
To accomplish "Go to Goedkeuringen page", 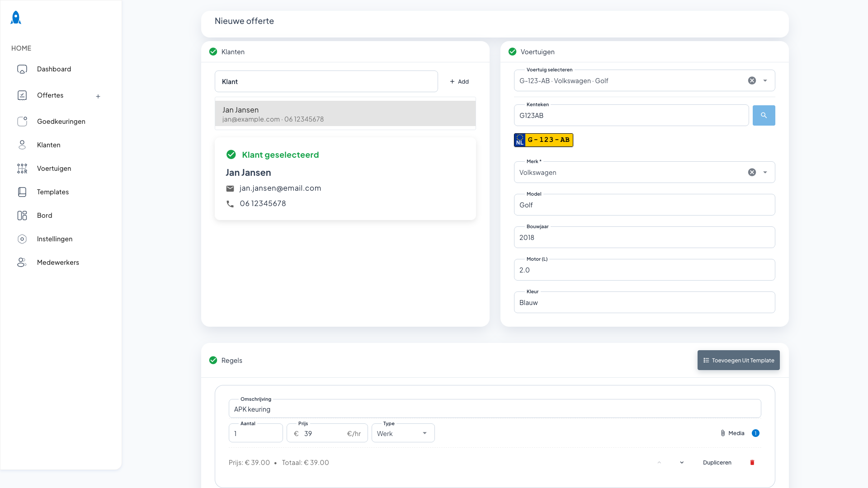I will 61,122.
